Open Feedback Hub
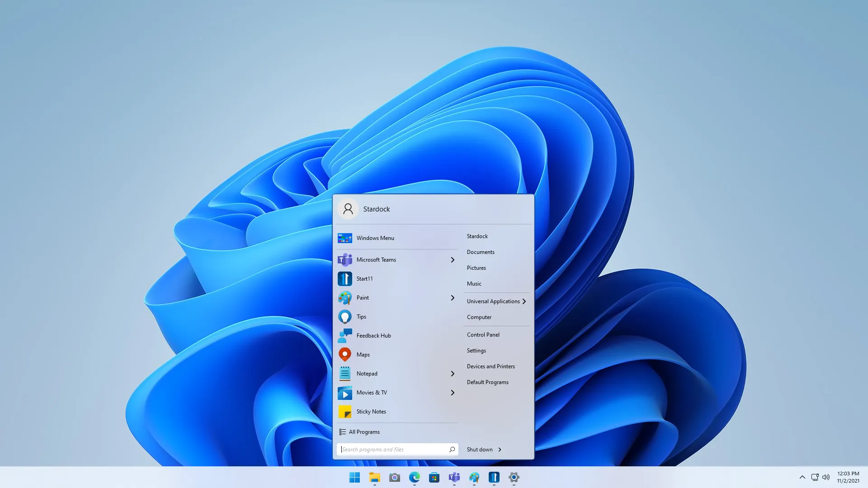 (373, 336)
